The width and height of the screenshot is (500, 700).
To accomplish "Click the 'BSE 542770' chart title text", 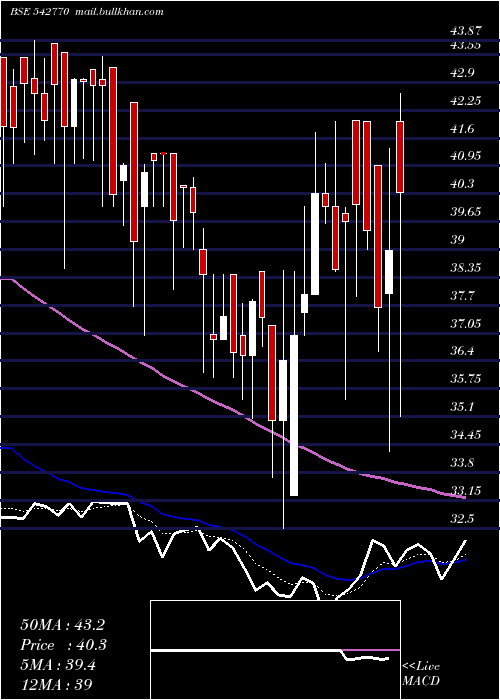I will 39,12.
